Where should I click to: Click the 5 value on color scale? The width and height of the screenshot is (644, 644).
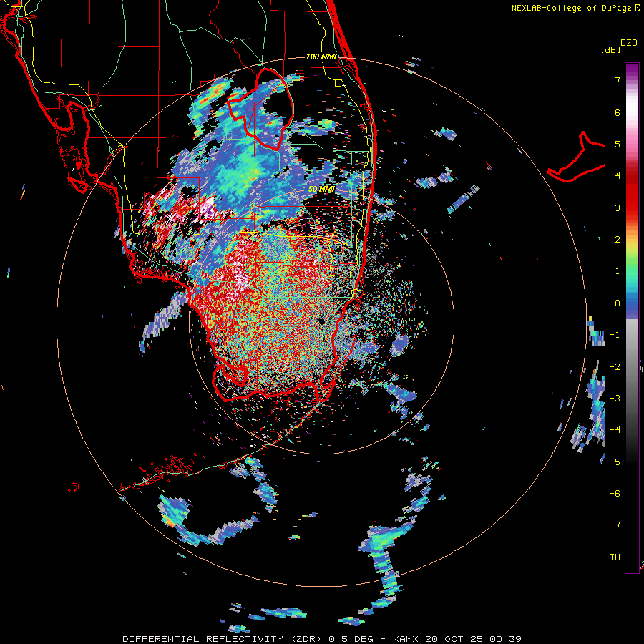[x=618, y=144]
